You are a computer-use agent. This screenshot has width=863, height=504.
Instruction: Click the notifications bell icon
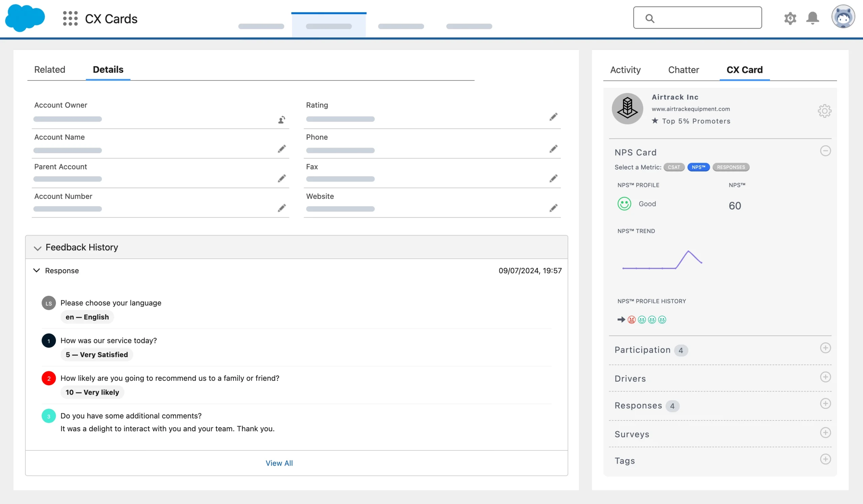pyautogui.click(x=812, y=18)
